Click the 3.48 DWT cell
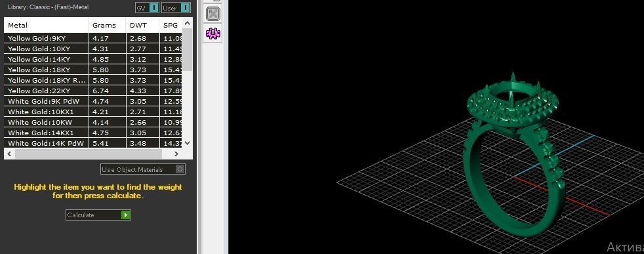The image size is (644, 254). (x=142, y=144)
